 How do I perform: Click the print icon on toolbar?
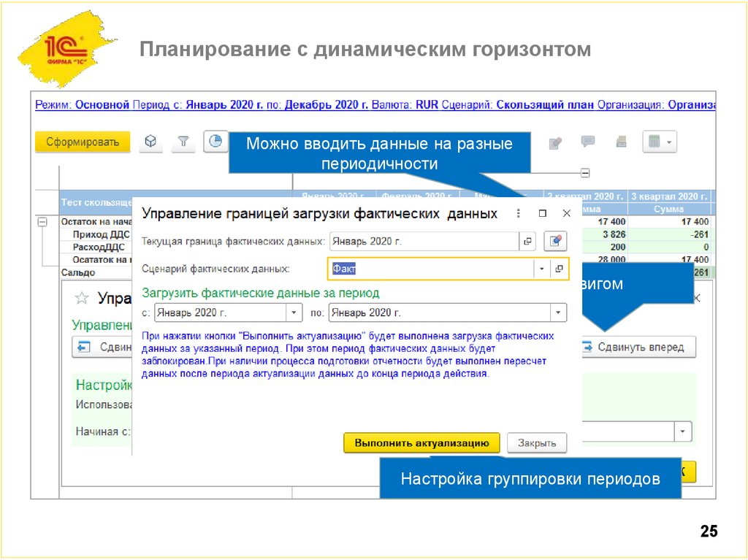pos(620,143)
